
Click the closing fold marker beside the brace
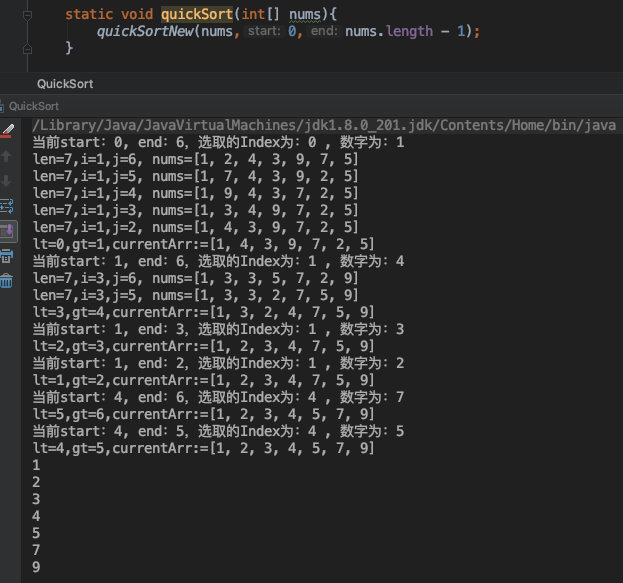[27, 49]
